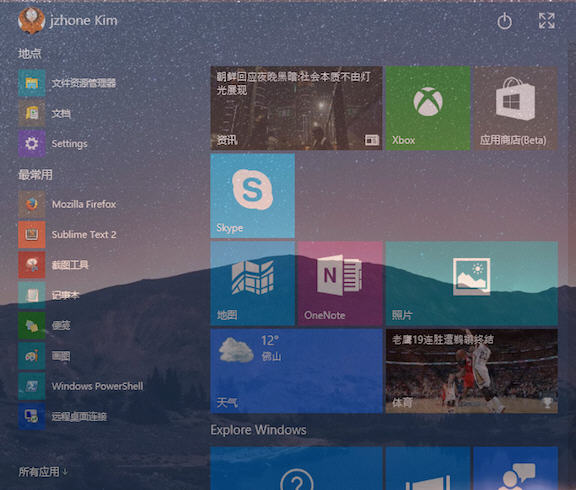Open the 体育 sports tile

pos(472,371)
